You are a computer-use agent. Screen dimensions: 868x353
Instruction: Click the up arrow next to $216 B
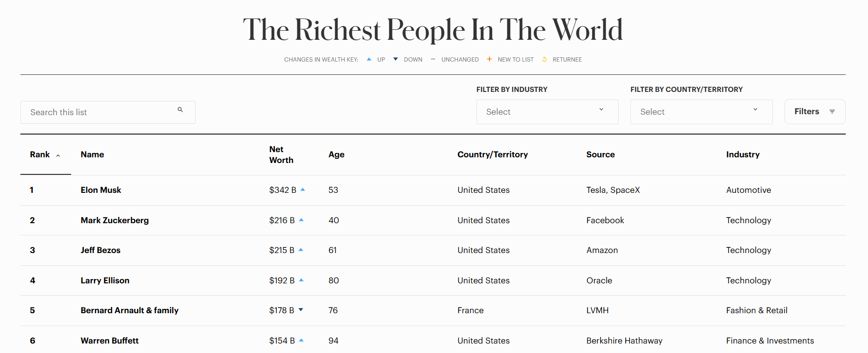tap(302, 220)
